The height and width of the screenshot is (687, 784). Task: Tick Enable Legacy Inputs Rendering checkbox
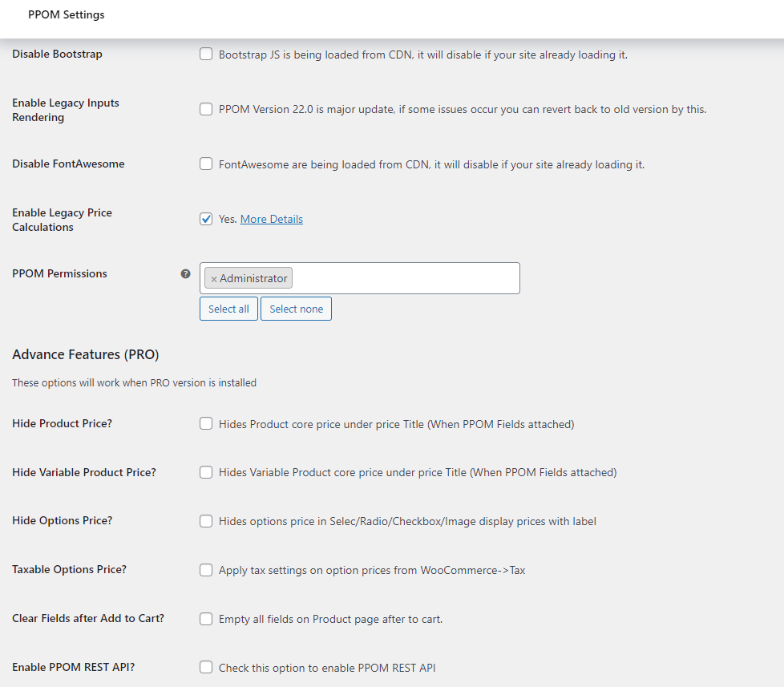tap(206, 109)
